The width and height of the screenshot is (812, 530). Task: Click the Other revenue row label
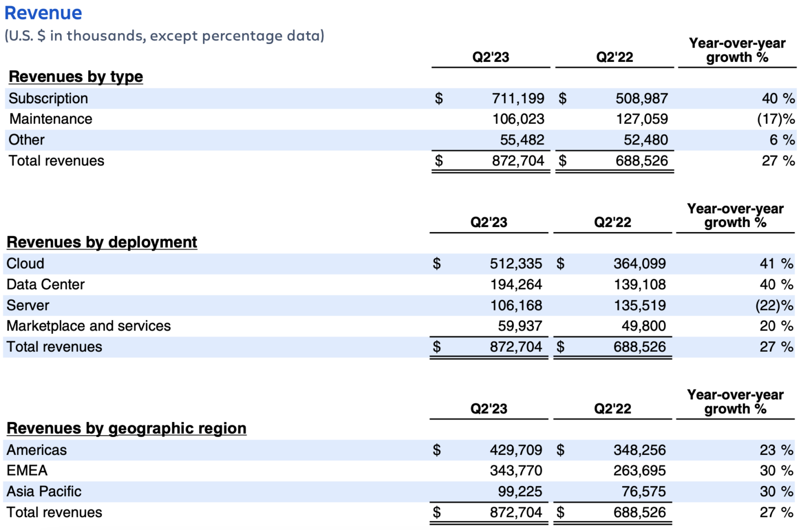pyautogui.click(x=25, y=139)
